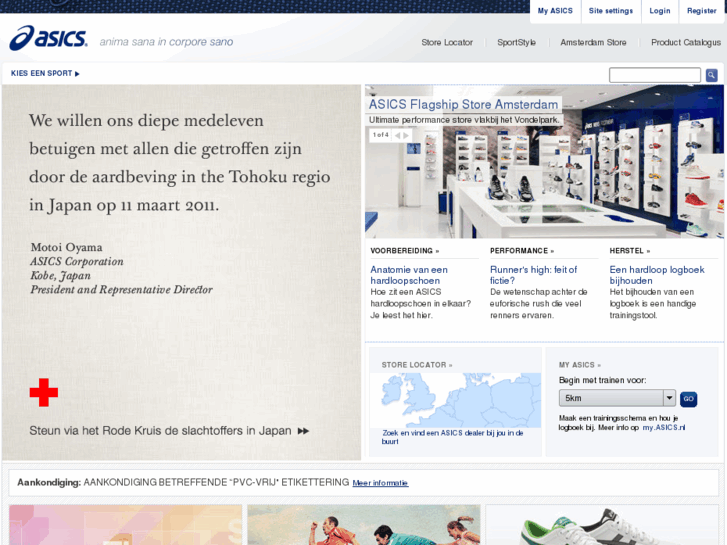Viewport: 727px width, 545px height.
Task: Open SportStyle in top navigation
Action: click(x=517, y=42)
